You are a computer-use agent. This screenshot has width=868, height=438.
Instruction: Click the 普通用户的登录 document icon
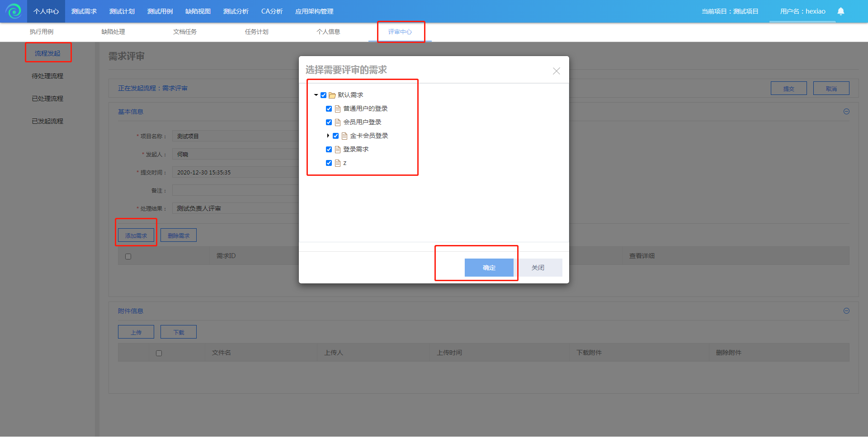tap(337, 109)
